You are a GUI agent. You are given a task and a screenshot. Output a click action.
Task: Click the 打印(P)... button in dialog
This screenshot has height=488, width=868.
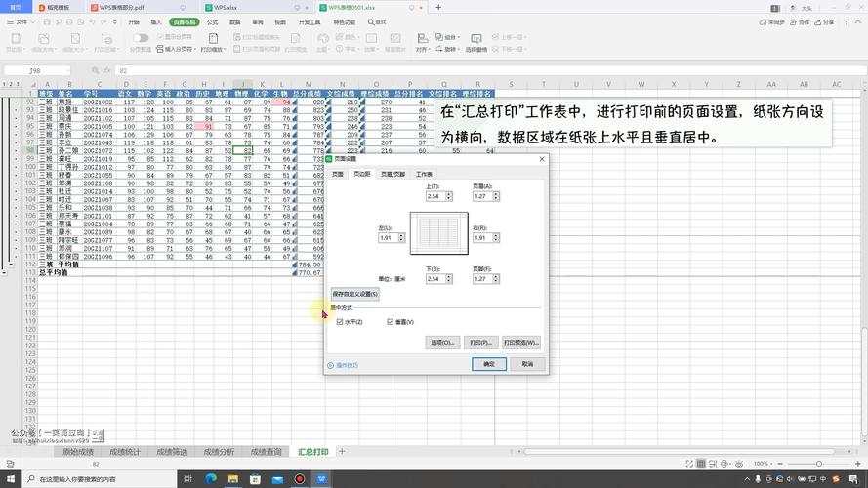480,343
